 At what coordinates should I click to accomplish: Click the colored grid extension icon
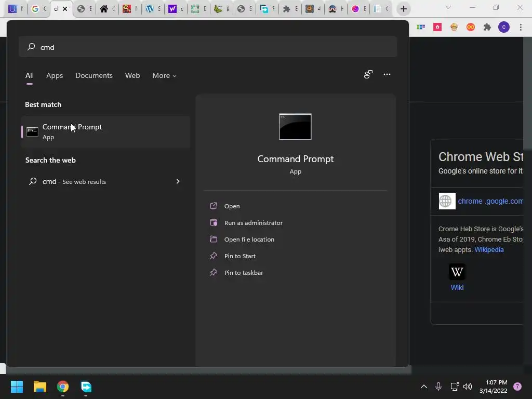click(x=421, y=27)
